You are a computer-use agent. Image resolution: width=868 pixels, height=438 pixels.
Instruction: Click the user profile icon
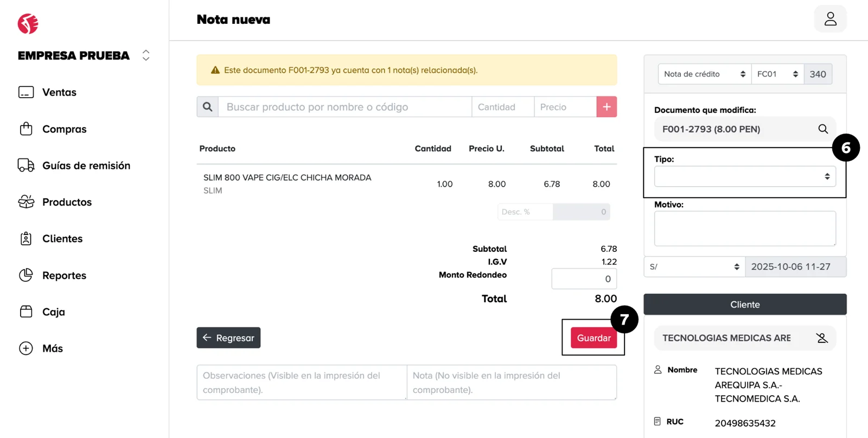[830, 19]
